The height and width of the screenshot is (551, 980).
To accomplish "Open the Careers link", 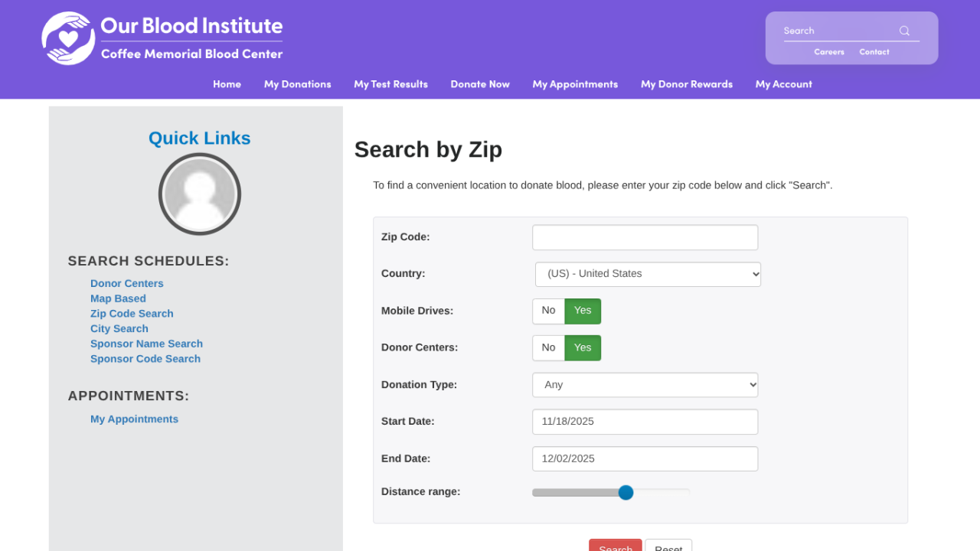I will (x=829, y=52).
